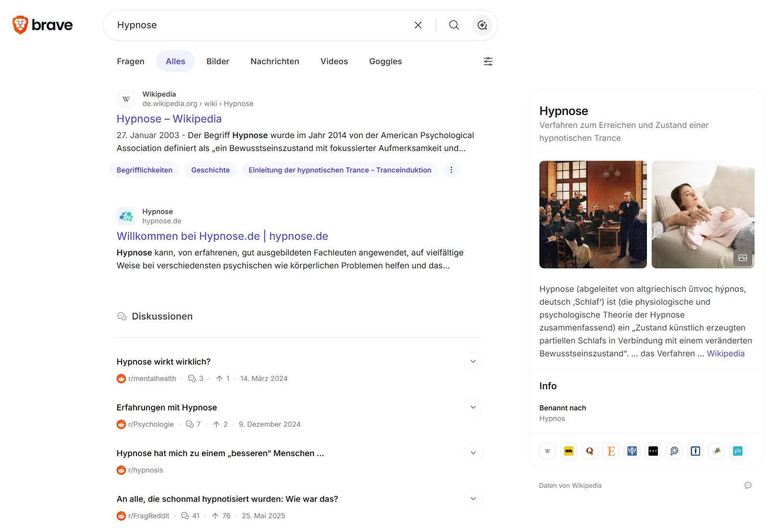The image size is (769, 532).
Task: Open the historical painting thumbnail
Action: click(593, 214)
